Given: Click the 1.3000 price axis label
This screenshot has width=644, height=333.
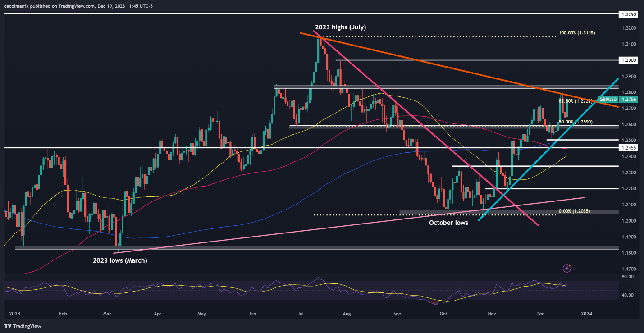Looking at the screenshot, I should coord(629,60).
